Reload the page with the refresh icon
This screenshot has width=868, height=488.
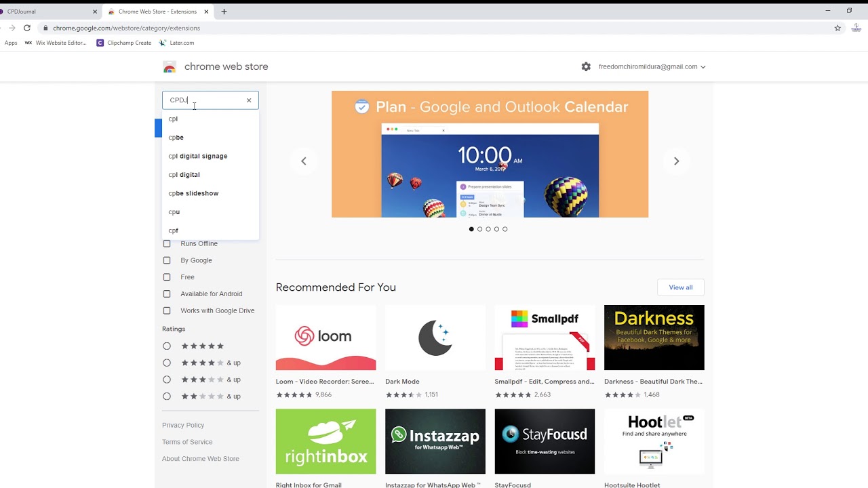27,28
